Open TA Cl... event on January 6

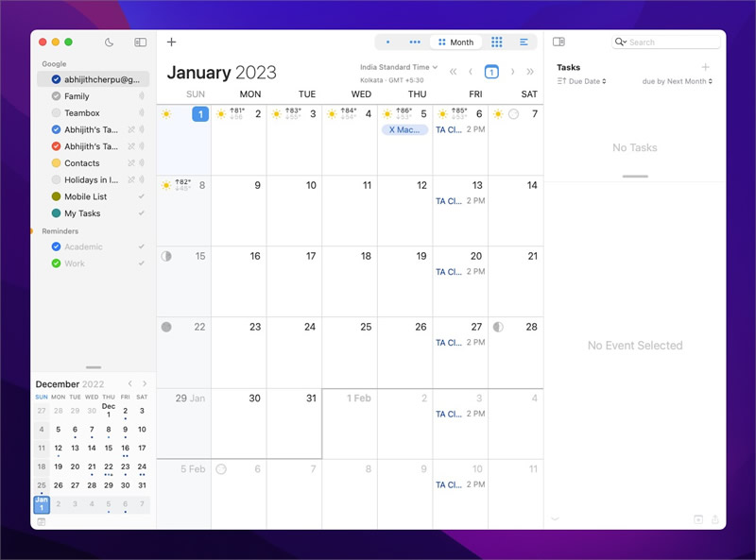[x=460, y=129]
